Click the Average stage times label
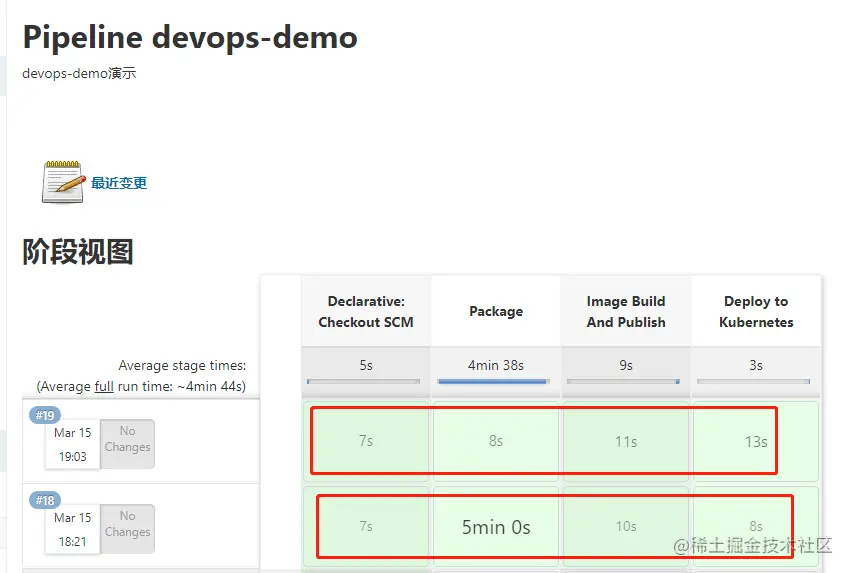The height and width of the screenshot is (573, 850). tap(182, 365)
